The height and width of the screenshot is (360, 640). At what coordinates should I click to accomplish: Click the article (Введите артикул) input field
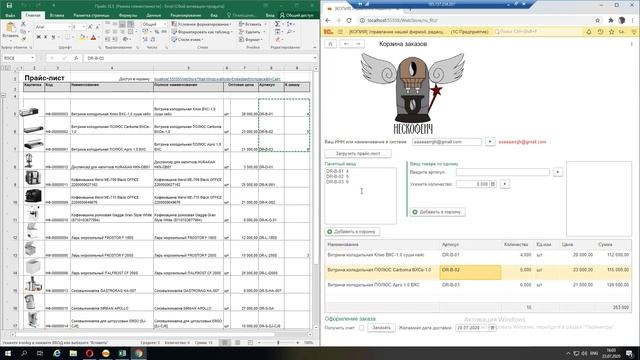pos(503,172)
